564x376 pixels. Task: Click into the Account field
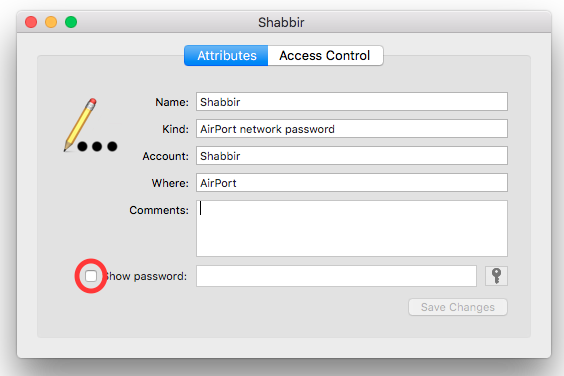352,156
